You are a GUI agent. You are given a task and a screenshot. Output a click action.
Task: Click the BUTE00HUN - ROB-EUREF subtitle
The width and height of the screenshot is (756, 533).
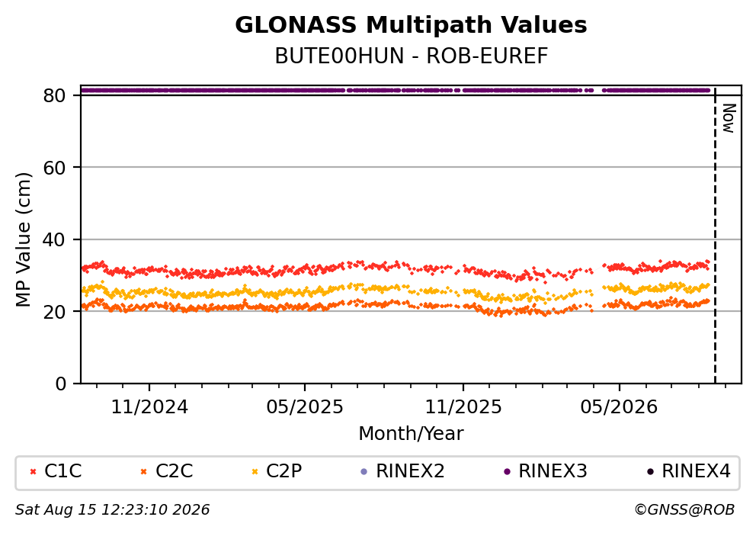click(411, 56)
